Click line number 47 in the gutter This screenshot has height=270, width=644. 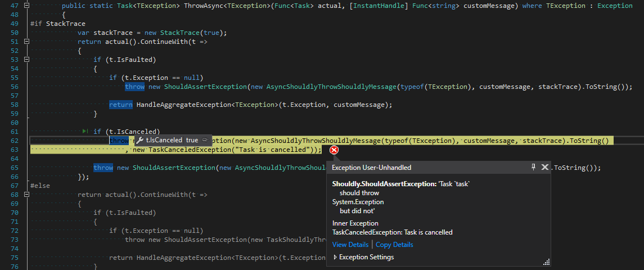click(x=15, y=6)
